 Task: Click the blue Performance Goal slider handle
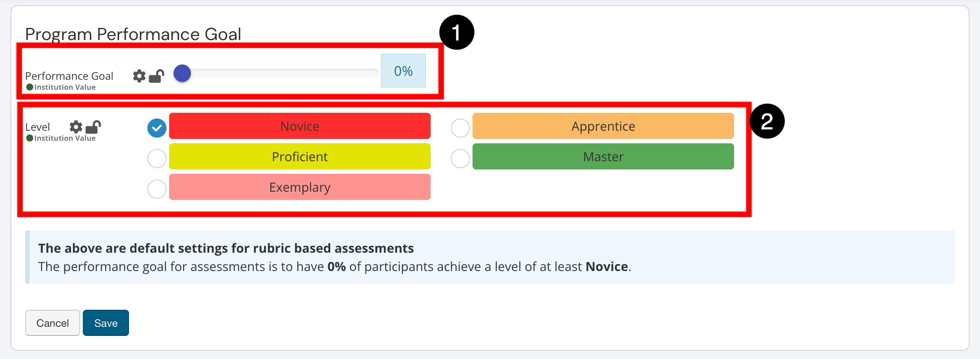[182, 73]
